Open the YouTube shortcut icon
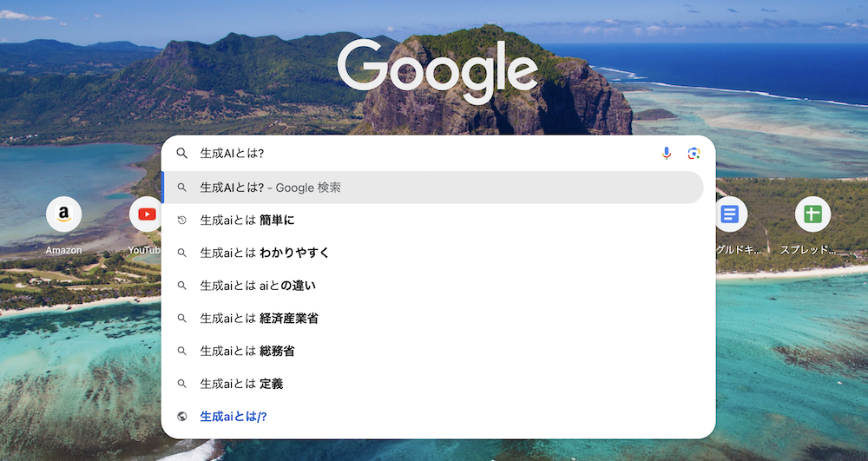868x461 pixels. [146, 214]
